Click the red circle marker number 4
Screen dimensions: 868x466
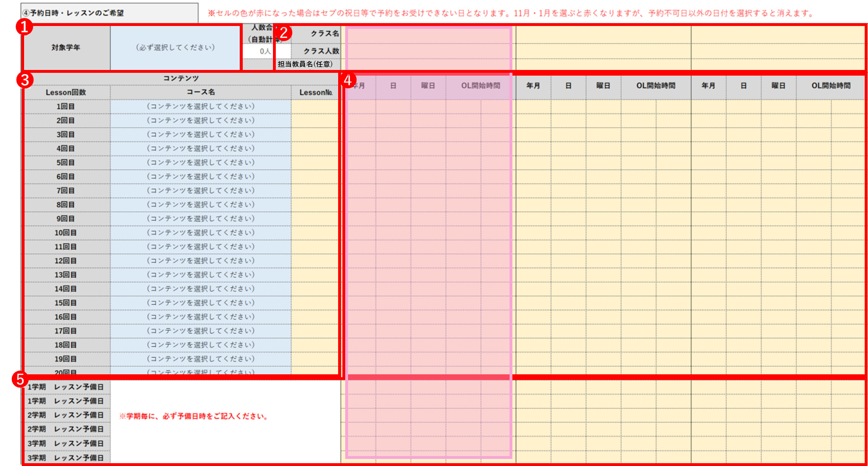[x=348, y=80]
